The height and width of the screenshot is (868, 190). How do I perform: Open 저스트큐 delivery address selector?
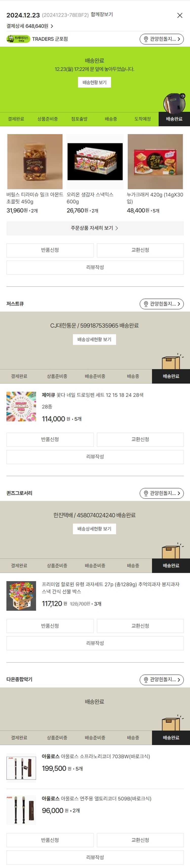(x=162, y=304)
